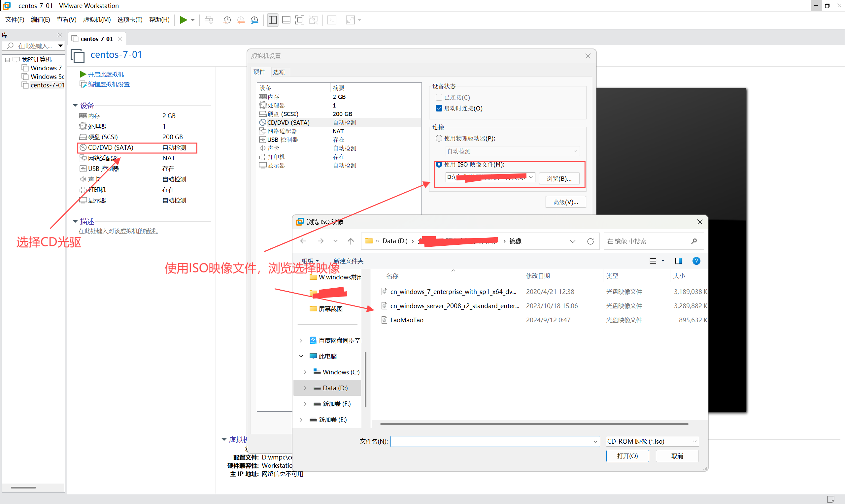Click the 浏览(B)... button

coord(559,178)
